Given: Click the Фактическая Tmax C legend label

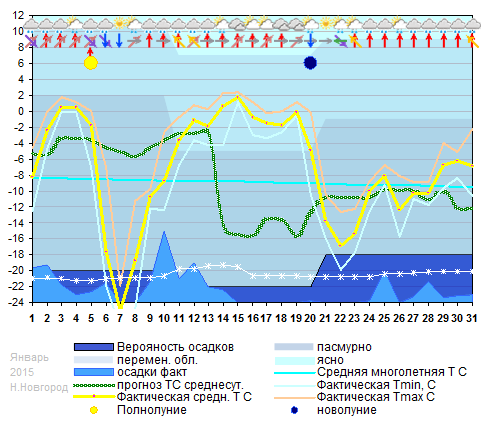Looking at the screenshot, I should coord(376,397).
